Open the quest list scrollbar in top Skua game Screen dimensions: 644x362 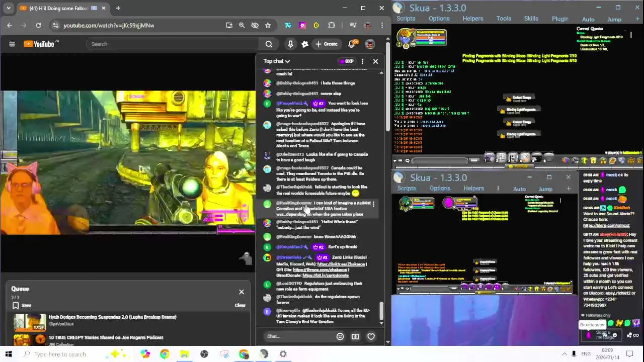[630, 35]
